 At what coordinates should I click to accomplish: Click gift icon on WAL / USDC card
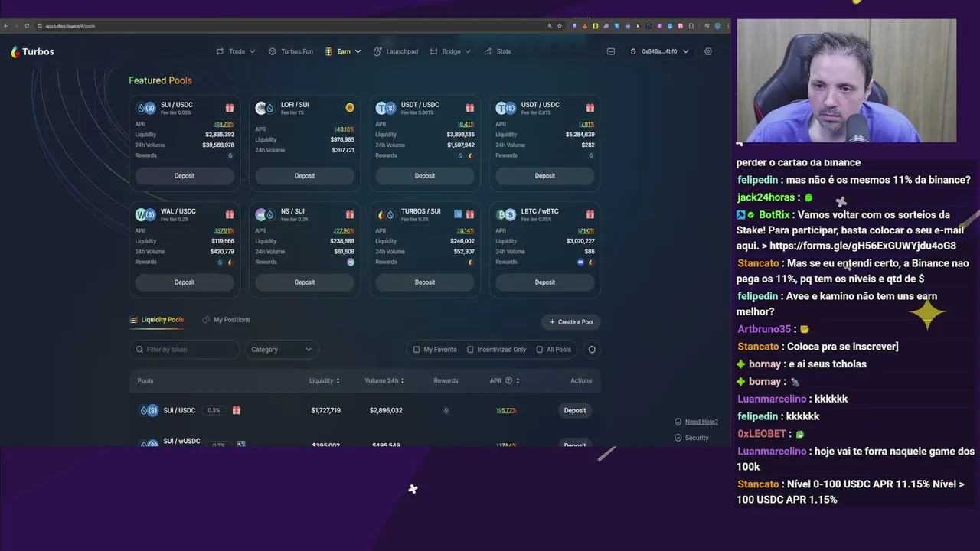pyautogui.click(x=230, y=214)
